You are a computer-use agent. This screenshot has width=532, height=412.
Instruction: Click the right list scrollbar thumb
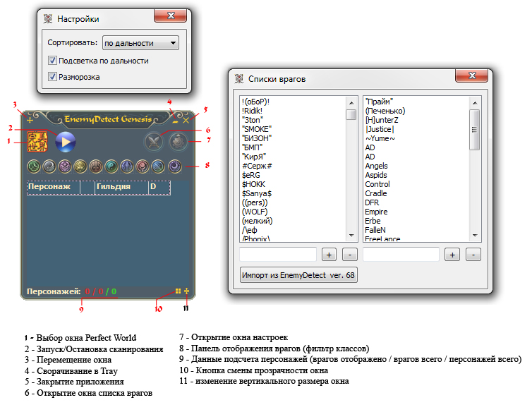(x=475, y=130)
